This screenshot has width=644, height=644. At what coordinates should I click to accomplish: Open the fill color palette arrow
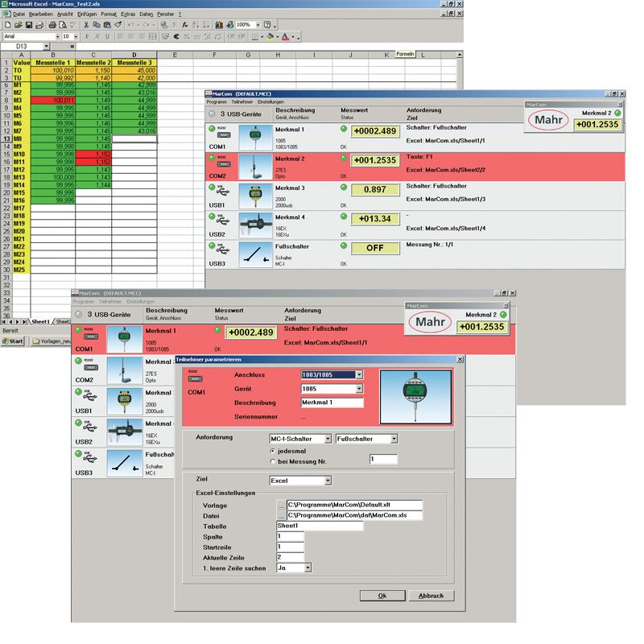278,36
